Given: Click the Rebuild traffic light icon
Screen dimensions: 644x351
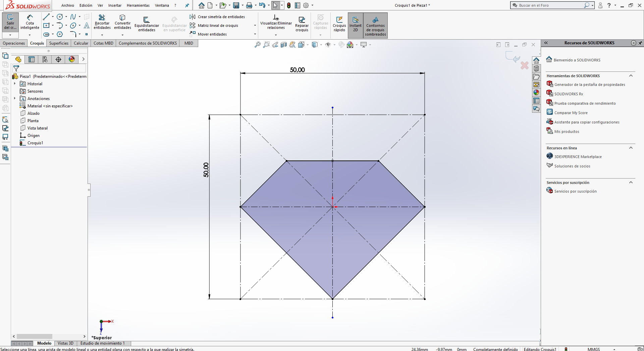Looking at the screenshot, I should click(289, 5).
